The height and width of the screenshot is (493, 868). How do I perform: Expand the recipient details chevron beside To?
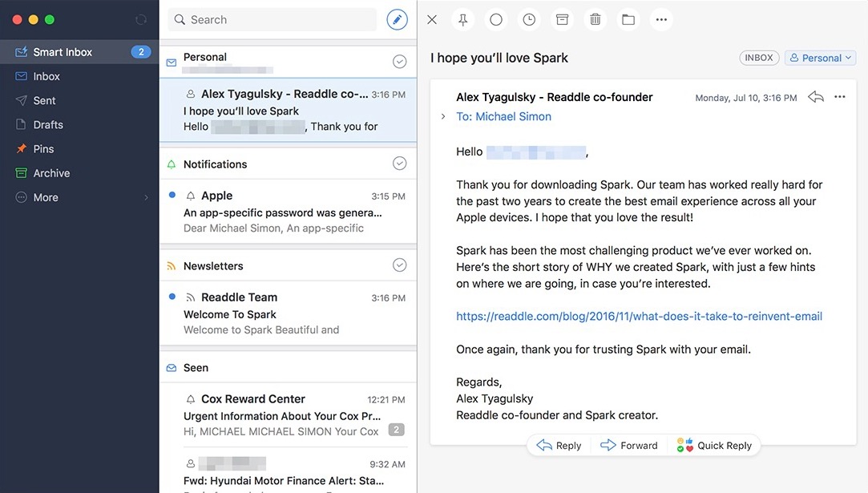pyautogui.click(x=443, y=116)
